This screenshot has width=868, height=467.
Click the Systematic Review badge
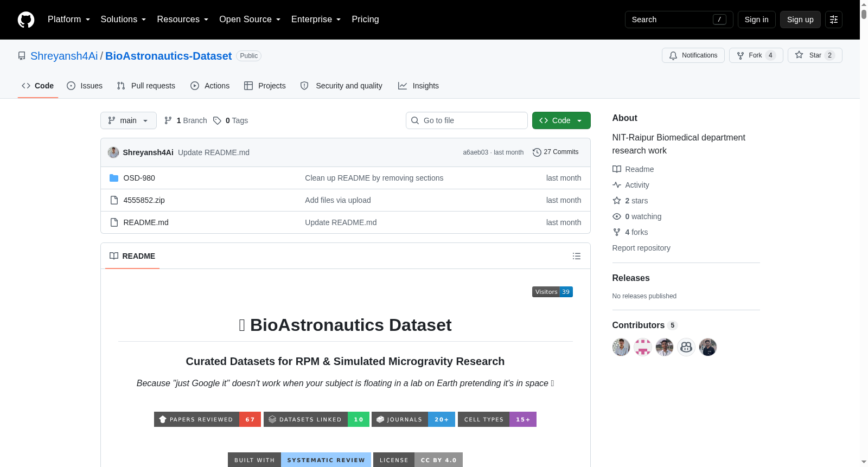tap(299, 460)
